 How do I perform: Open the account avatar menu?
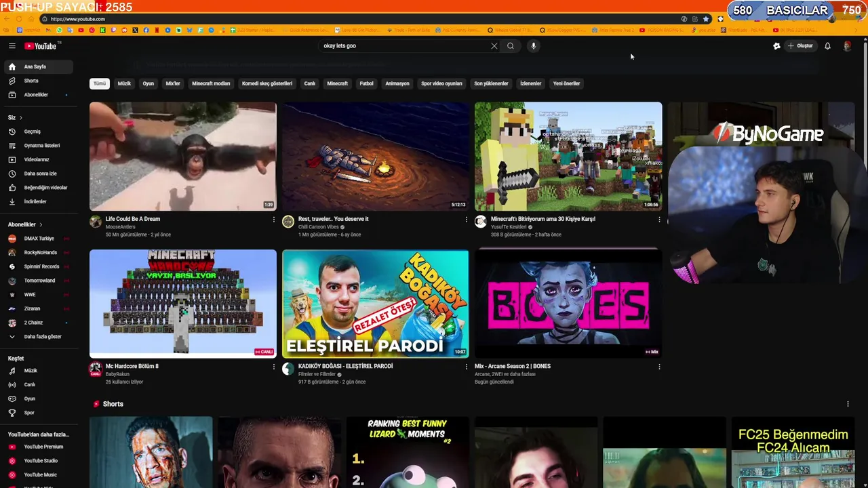(x=847, y=46)
